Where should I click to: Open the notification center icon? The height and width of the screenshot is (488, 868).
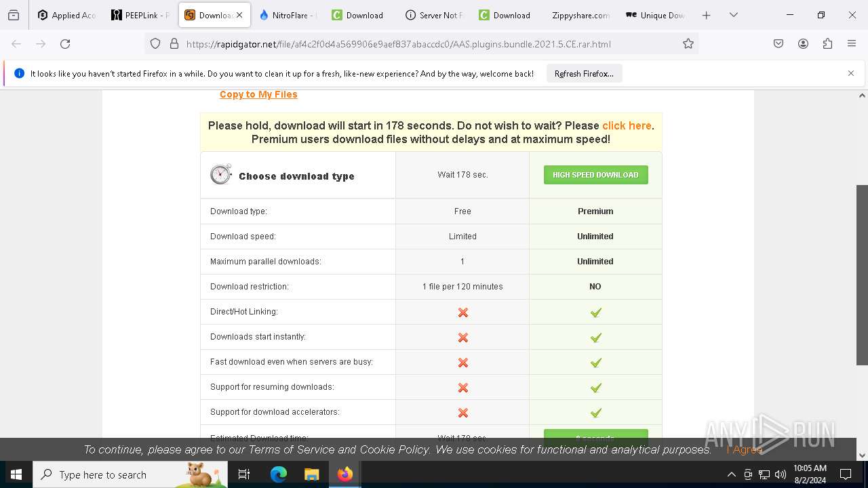[846, 474]
